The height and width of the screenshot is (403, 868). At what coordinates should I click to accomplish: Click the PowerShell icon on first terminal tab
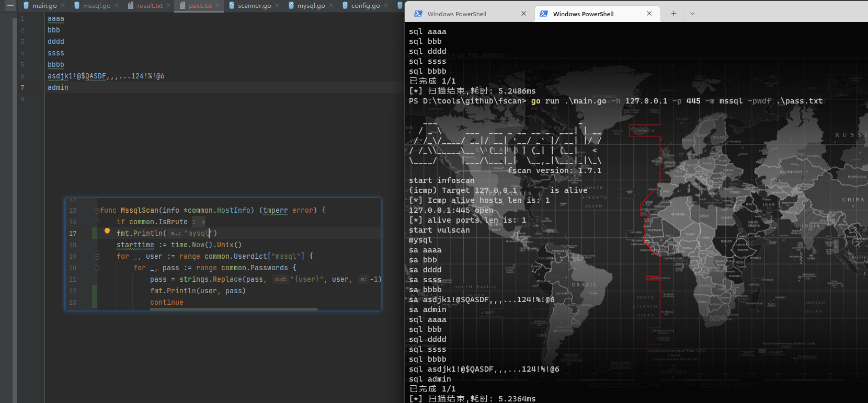coord(418,14)
